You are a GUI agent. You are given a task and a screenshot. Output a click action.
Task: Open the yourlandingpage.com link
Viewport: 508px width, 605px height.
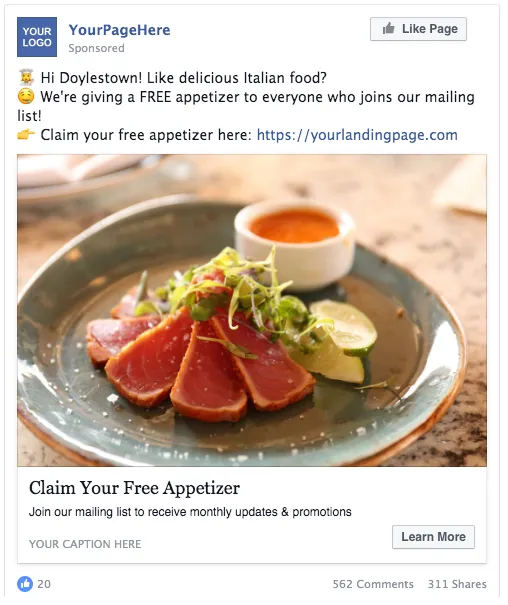point(357,135)
